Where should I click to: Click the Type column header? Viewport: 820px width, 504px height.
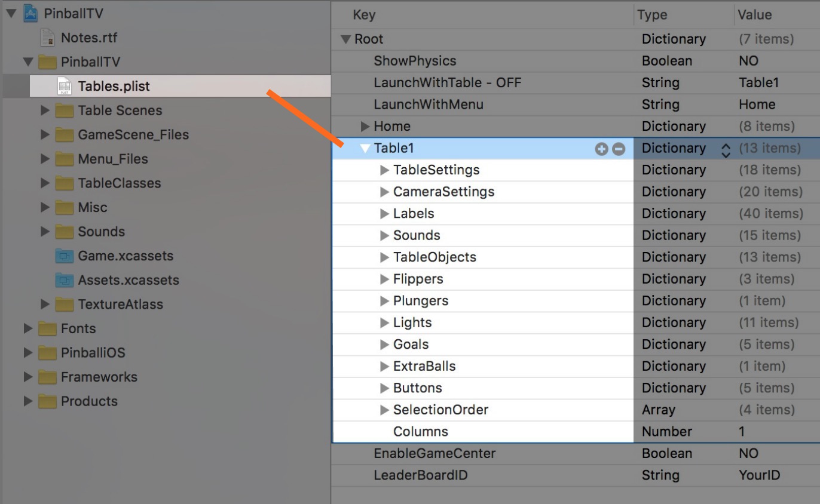point(651,15)
